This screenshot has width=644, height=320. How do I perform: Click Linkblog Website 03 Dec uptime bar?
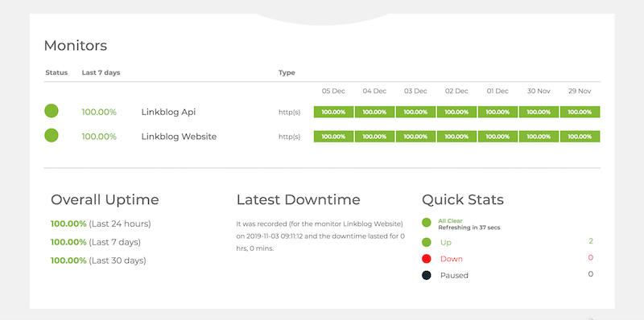415,137
